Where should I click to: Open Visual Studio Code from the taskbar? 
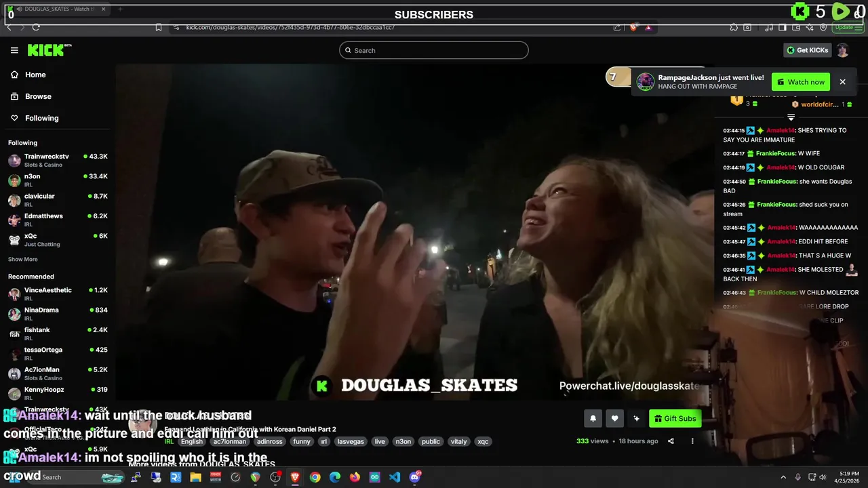coord(395,477)
